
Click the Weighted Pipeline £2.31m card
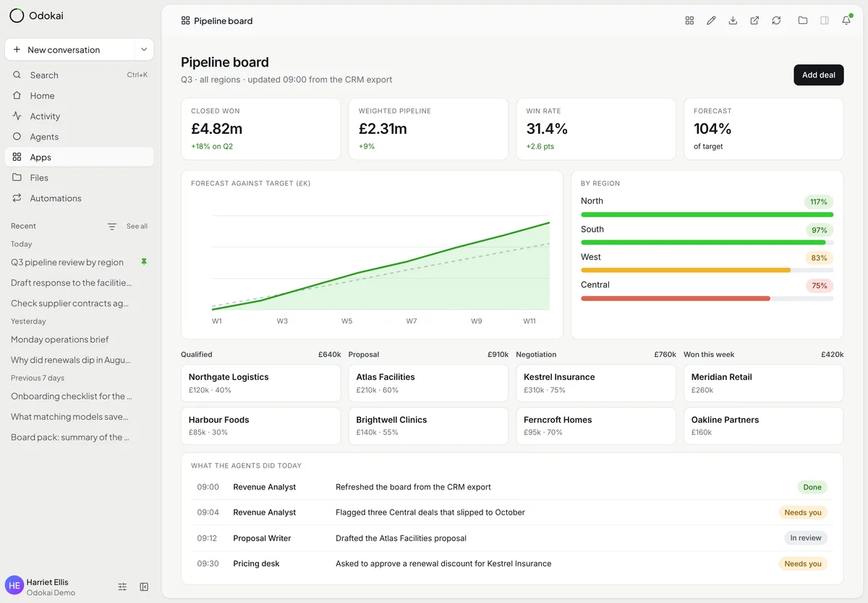(428, 129)
